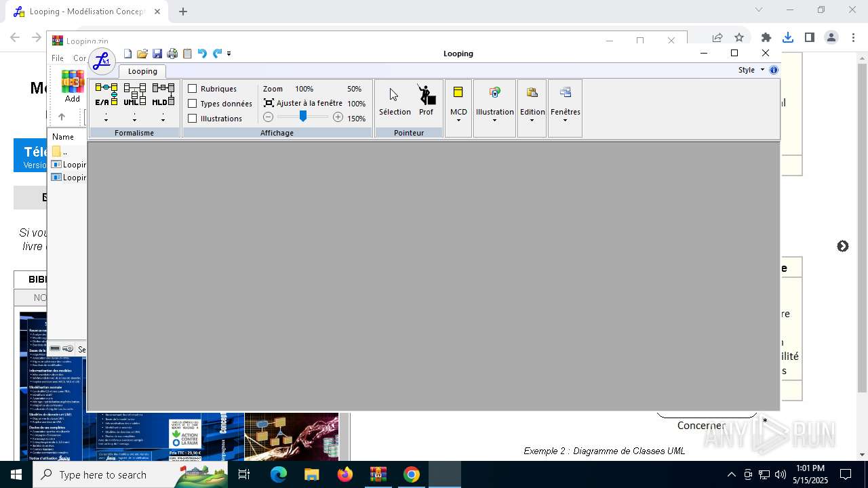Save with the floppy disk icon
The image size is (868, 488).
157,54
